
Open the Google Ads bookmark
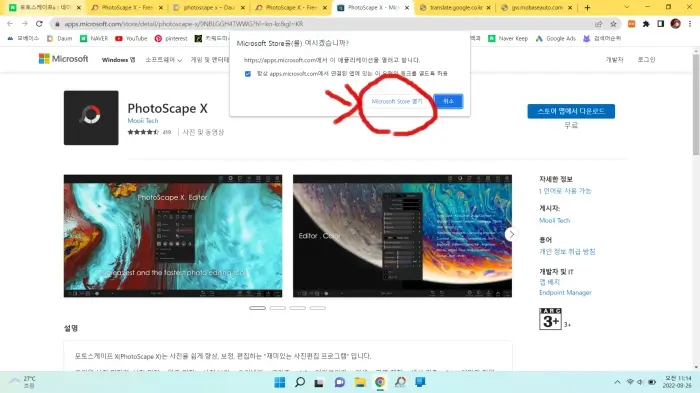click(x=556, y=38)
